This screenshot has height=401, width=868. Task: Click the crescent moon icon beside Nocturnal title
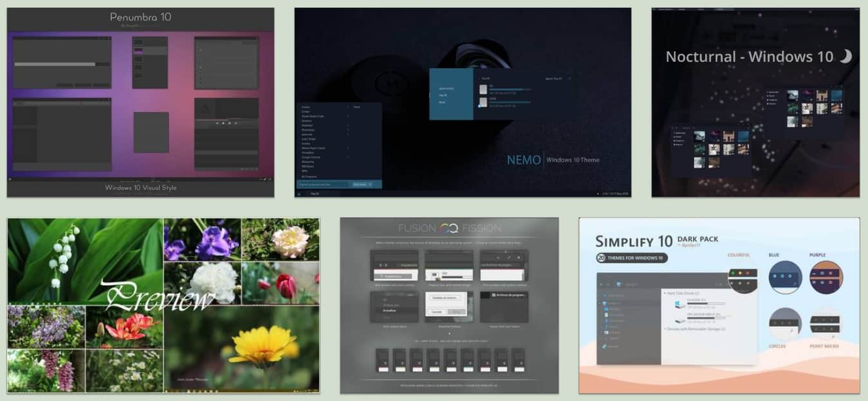click(x=845, y=57)
